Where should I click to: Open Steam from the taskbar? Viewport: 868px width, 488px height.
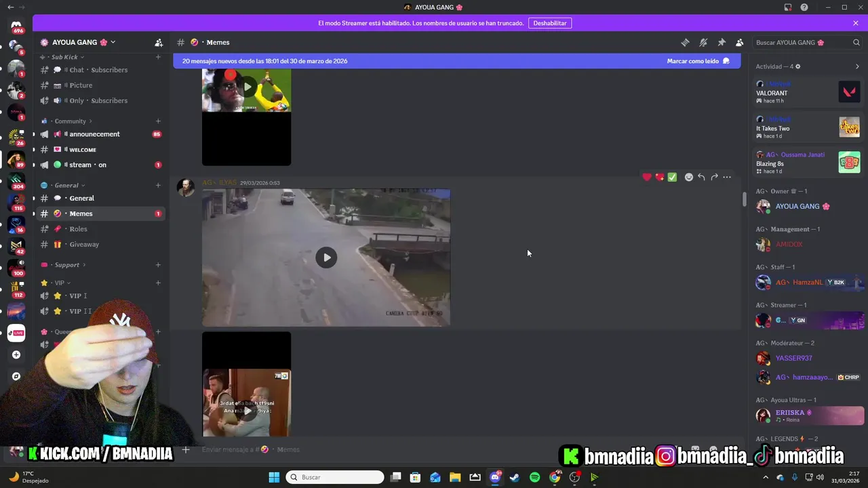[x=515, y=477]
